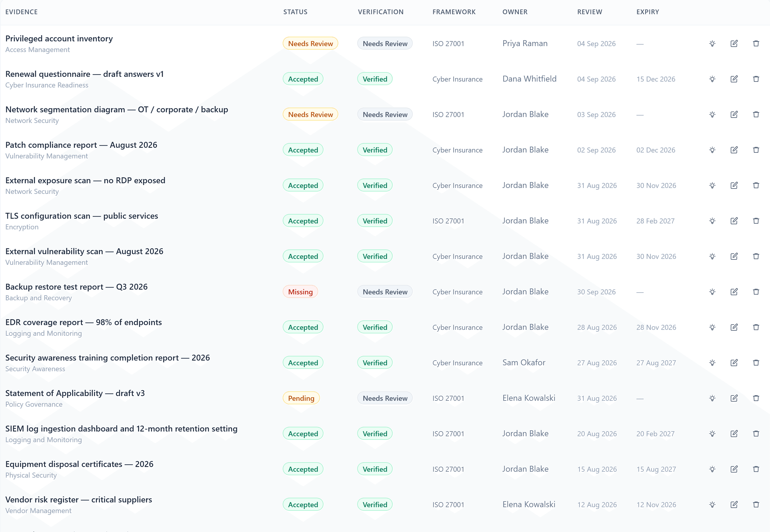
Task: Click the STATUS column header
Action: point(295,12)
